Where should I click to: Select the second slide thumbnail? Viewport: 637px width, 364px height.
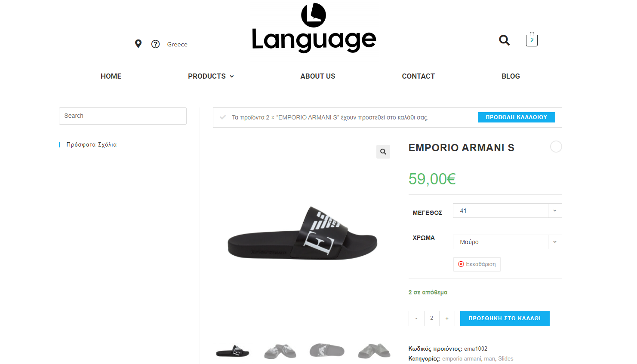[x=280, y=351]
